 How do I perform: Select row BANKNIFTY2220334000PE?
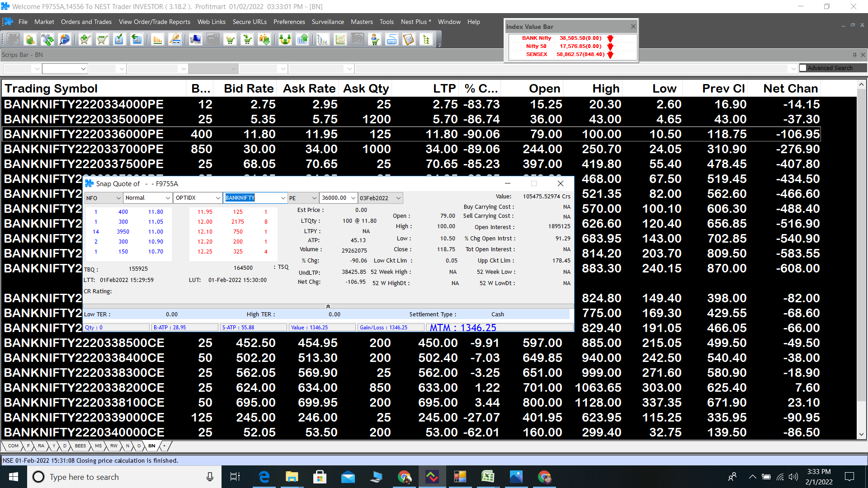pos(411,104)
